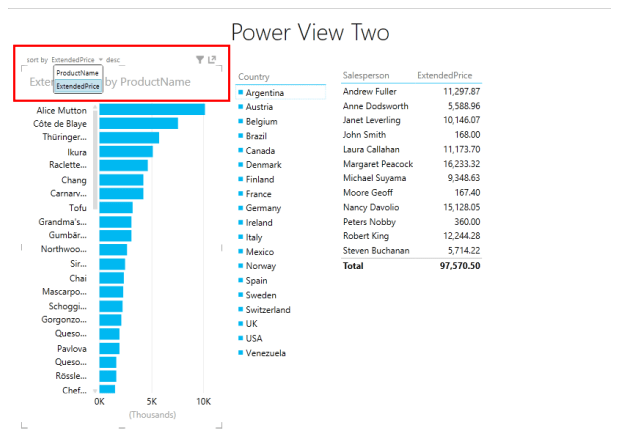
Task: Open the sort by ExtendedPrice dropdown arrow
Action: [101, 60]
